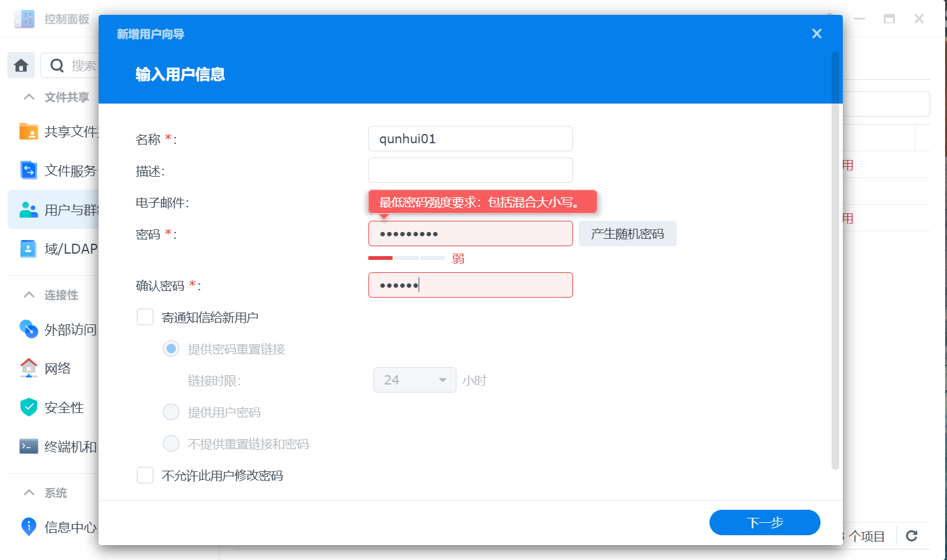
Task: Click the 网络 icon in sidebar
Action: [x=29, y=368]
